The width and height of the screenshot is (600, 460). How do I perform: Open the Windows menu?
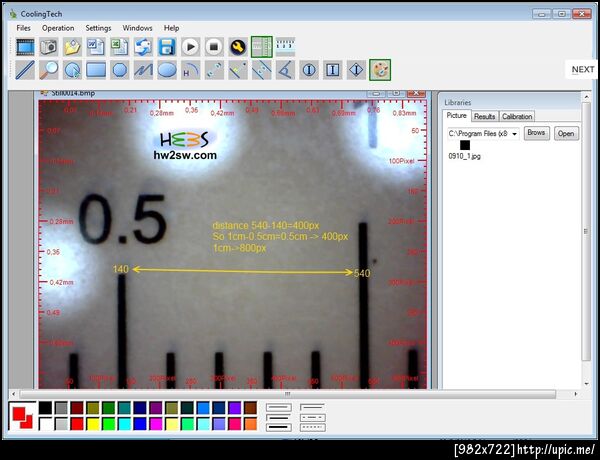point(137,28)
